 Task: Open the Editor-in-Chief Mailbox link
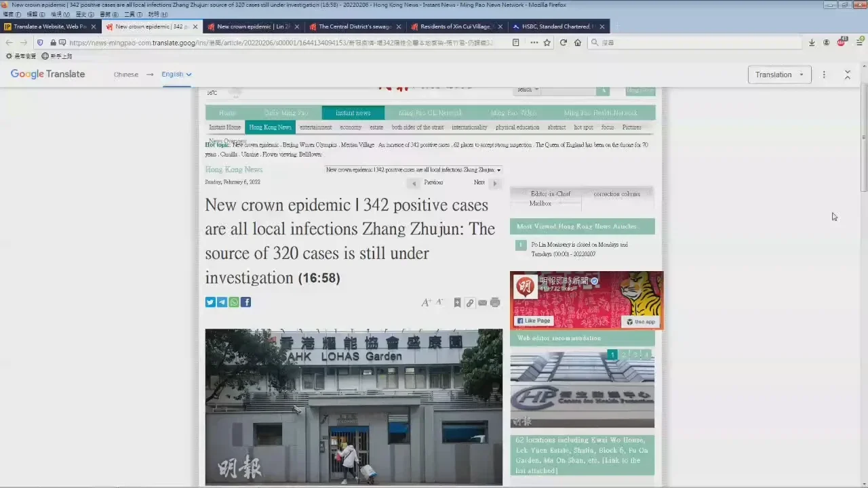[x=550, y=199]
